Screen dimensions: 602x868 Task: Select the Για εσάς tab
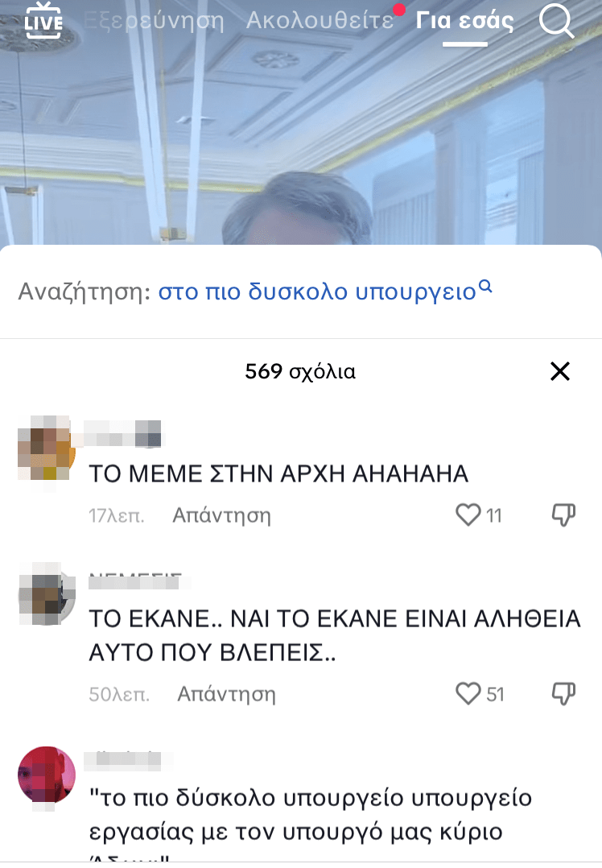(465, 20)
